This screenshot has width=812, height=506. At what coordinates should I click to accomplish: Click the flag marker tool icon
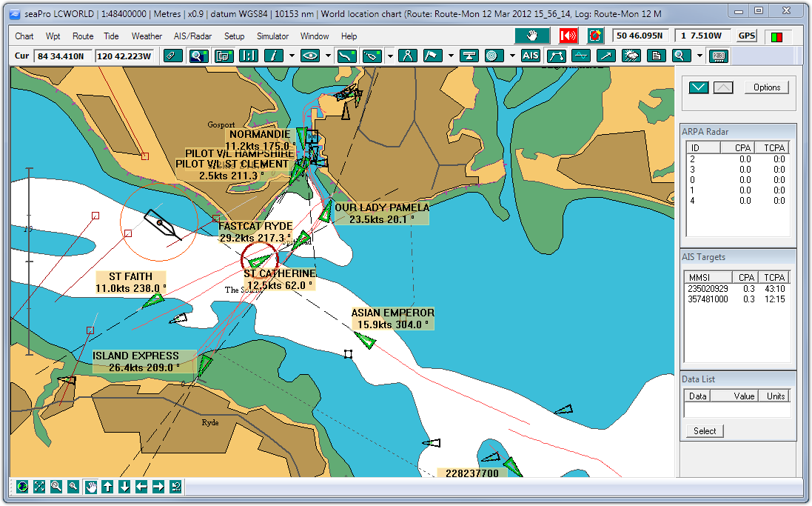433,56
